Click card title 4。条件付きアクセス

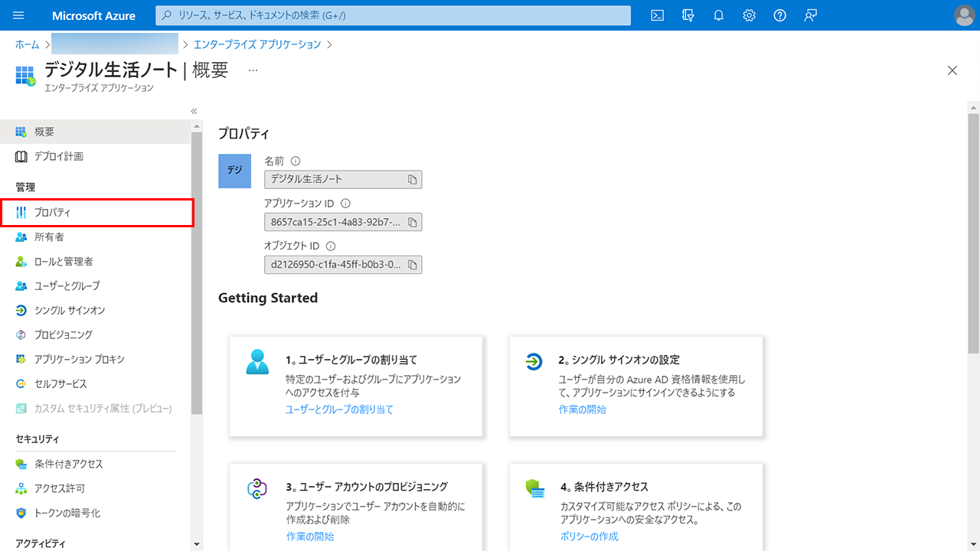(604, 487)
